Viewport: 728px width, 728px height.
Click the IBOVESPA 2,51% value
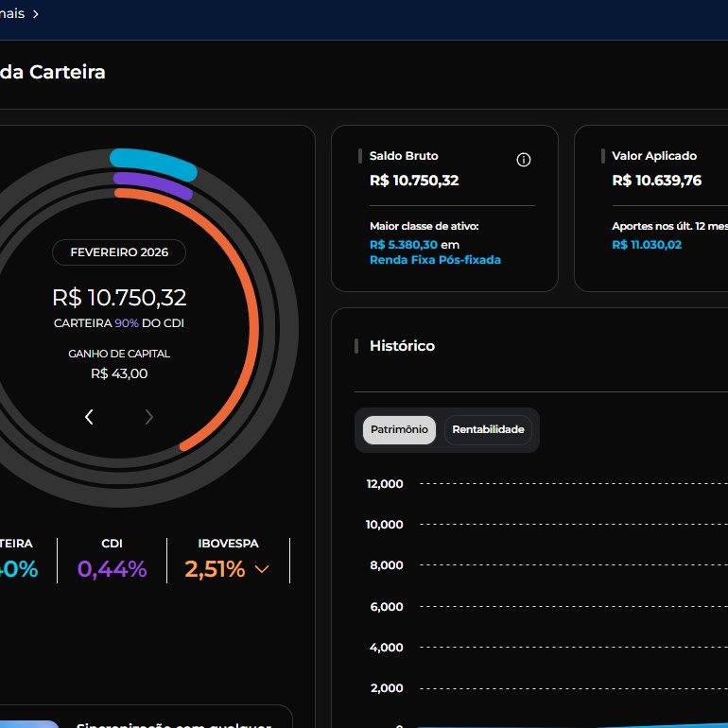pos(215,569)
